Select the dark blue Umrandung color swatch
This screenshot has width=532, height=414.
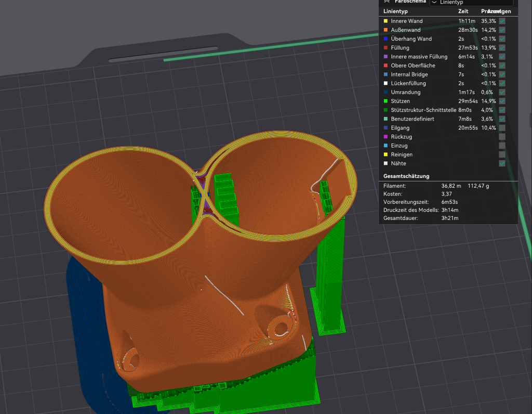pyautogui.click(x=385, y=92)
